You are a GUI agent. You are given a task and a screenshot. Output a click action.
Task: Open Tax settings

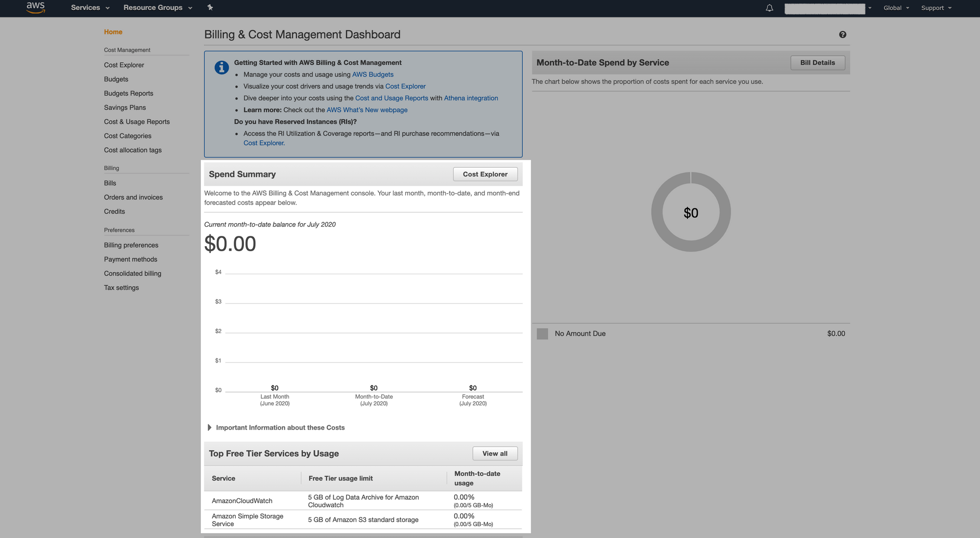(x=121, y=288)
